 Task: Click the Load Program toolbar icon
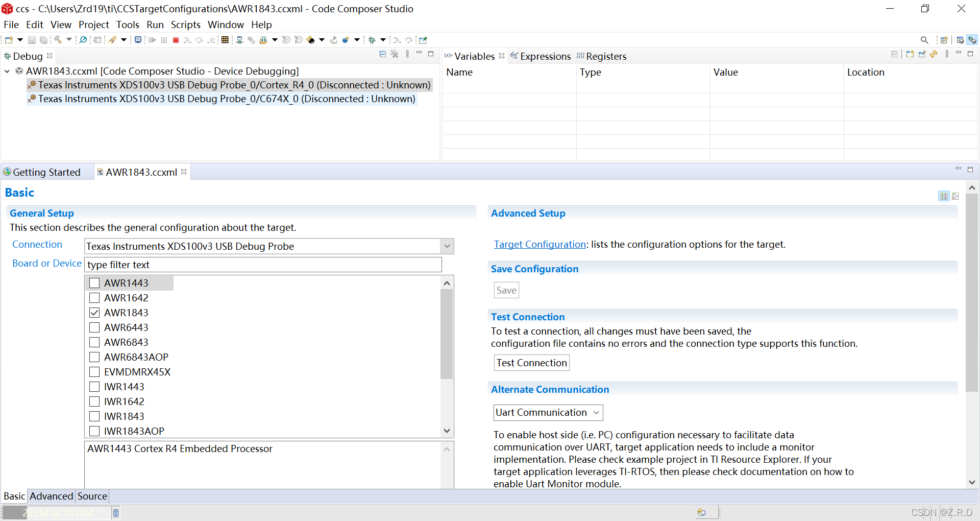point(263,40)
